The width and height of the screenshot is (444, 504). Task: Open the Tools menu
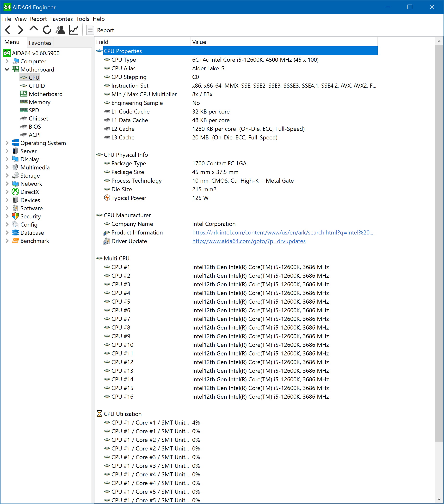[82, 19]
